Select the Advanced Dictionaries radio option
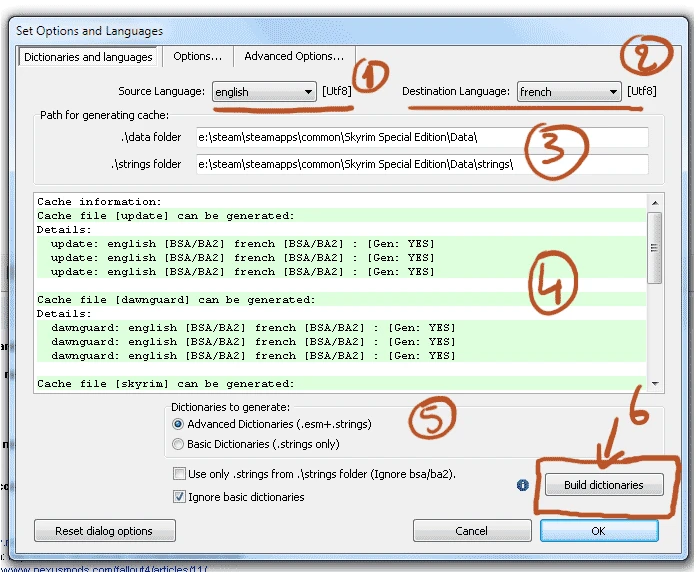 point(179,424)
